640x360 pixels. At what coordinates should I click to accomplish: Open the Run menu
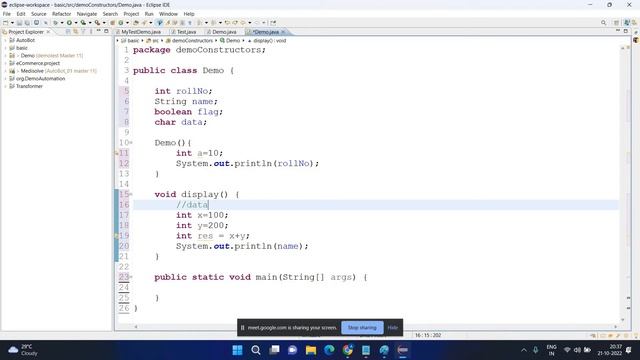point(149,14)
